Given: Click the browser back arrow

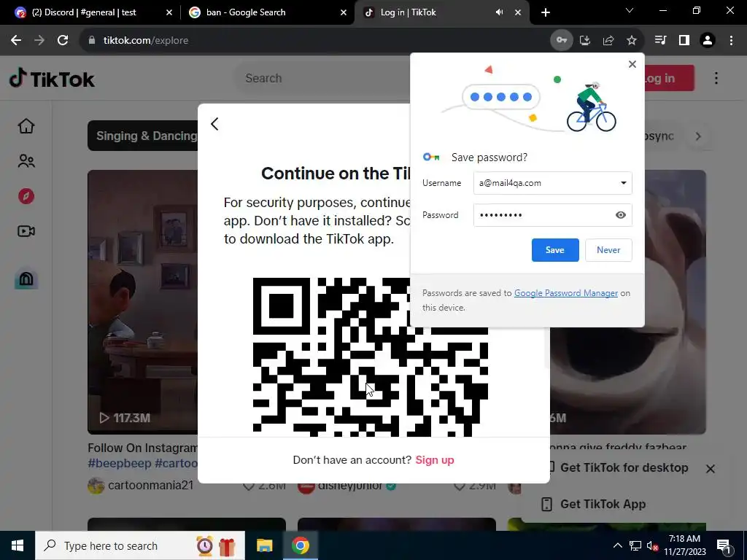Looking at the screenshot, I should click(x=16, y=41).
